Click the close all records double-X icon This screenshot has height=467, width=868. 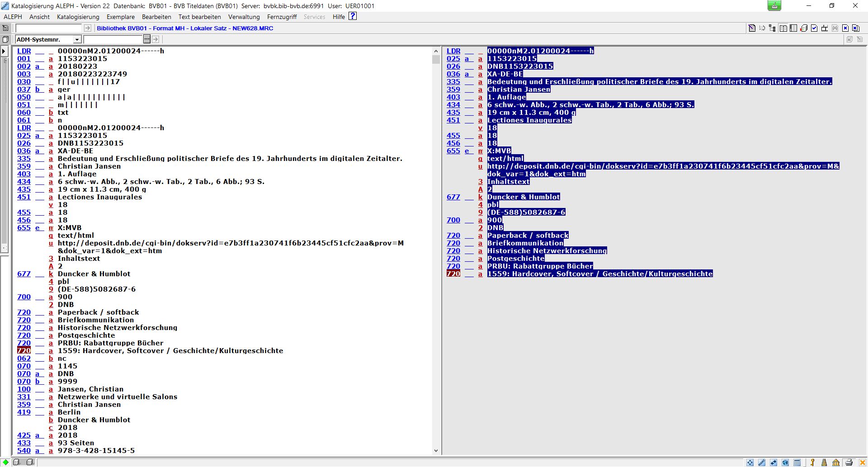856,28
